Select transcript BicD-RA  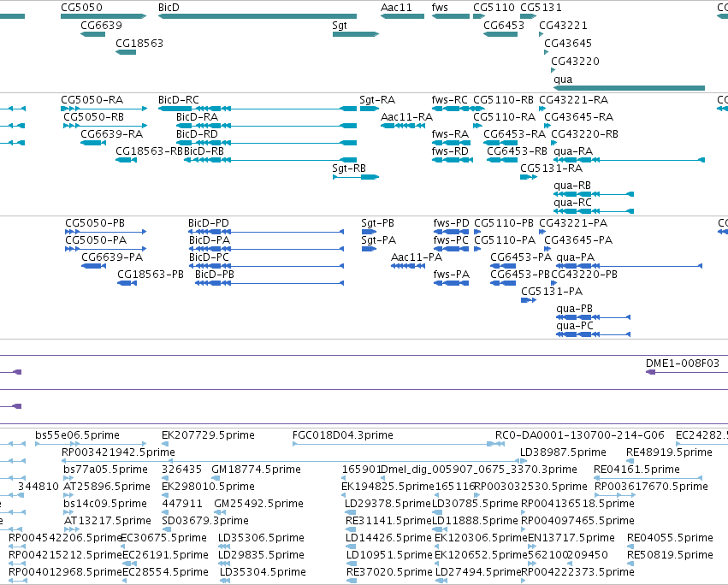pos(267,126)
